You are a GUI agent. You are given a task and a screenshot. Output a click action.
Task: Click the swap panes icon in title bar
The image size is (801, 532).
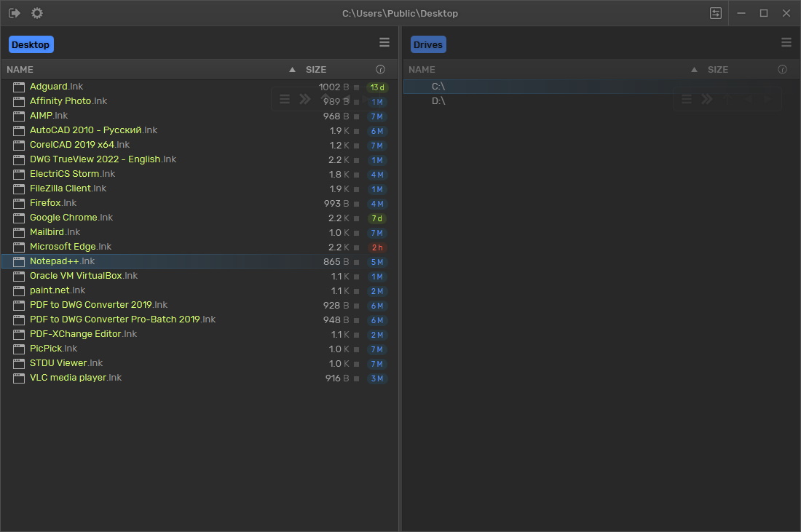[716, 13]
